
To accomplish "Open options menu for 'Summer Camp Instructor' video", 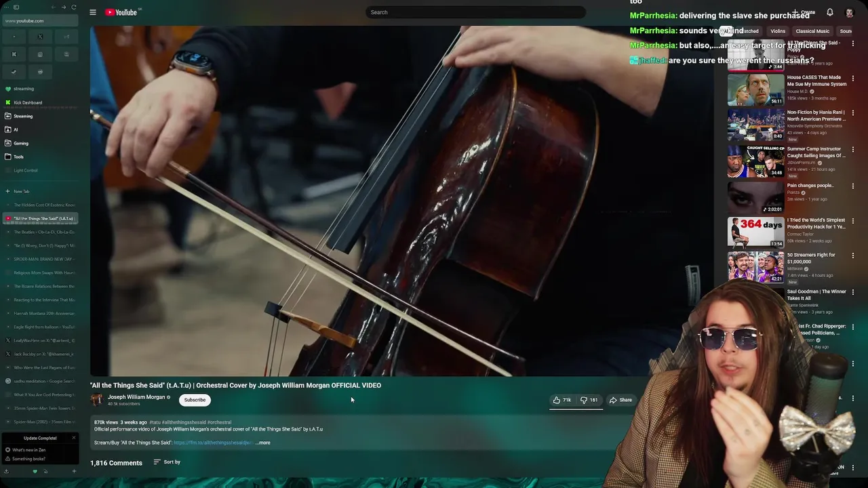I will [853, 149].
